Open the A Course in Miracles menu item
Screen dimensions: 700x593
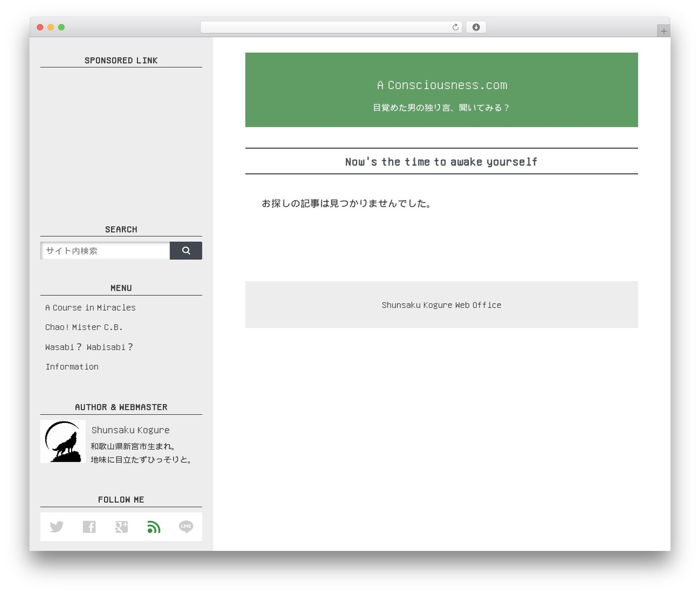(x=90, y=307)
